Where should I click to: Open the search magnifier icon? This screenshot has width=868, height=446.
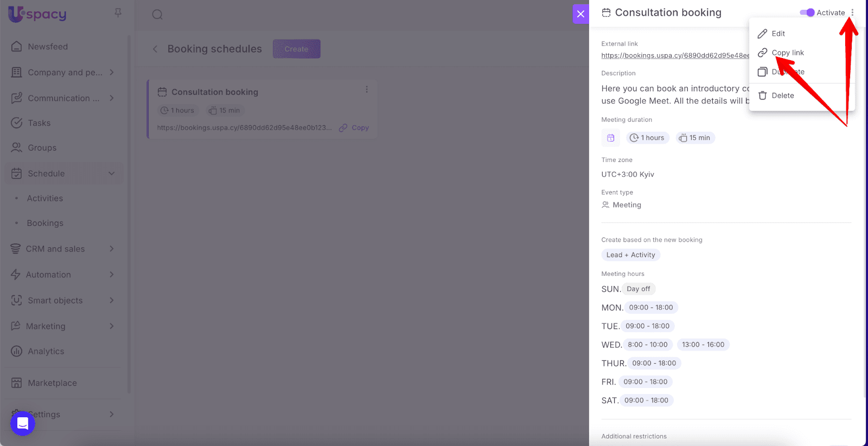pos(157,15)
